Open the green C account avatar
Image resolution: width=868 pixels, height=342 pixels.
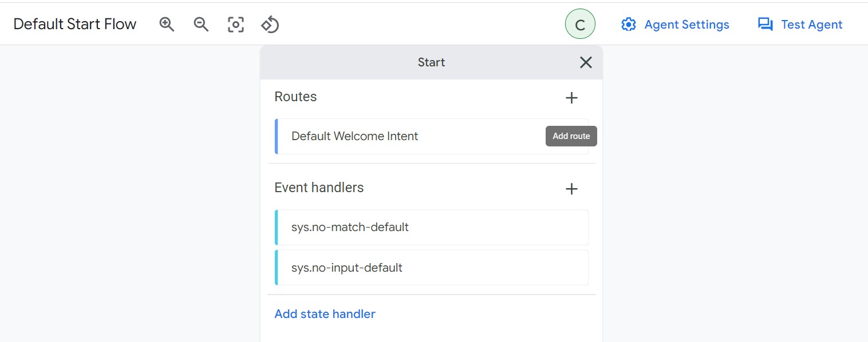[x=580, y=25]
